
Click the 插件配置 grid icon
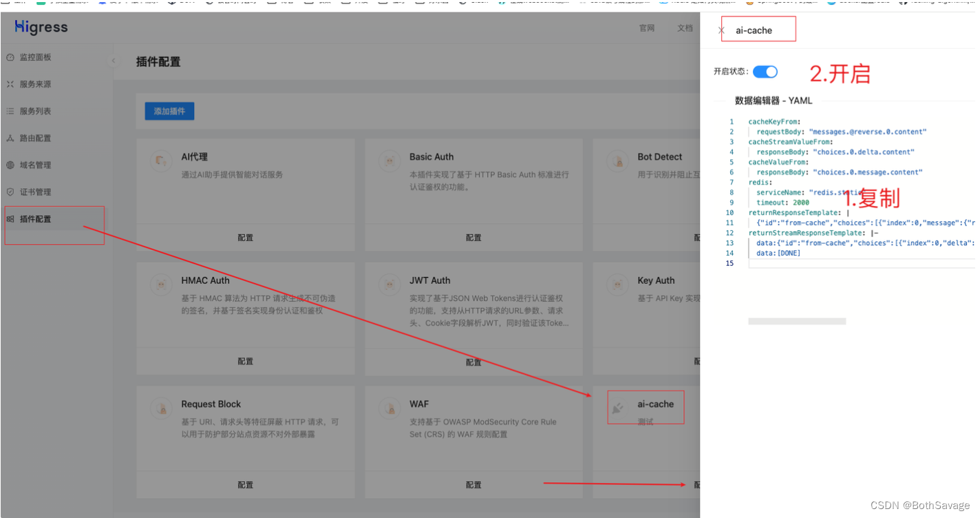click(10, 219)
